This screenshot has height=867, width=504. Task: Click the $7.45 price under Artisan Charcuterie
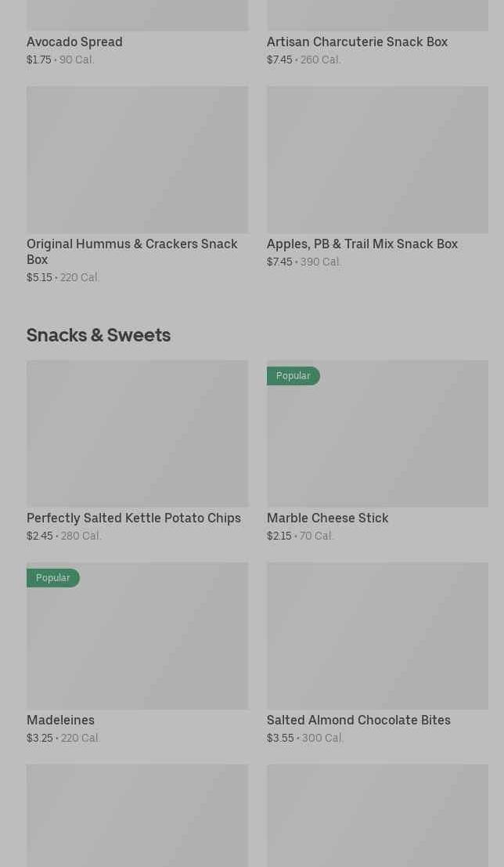point(279,60)
